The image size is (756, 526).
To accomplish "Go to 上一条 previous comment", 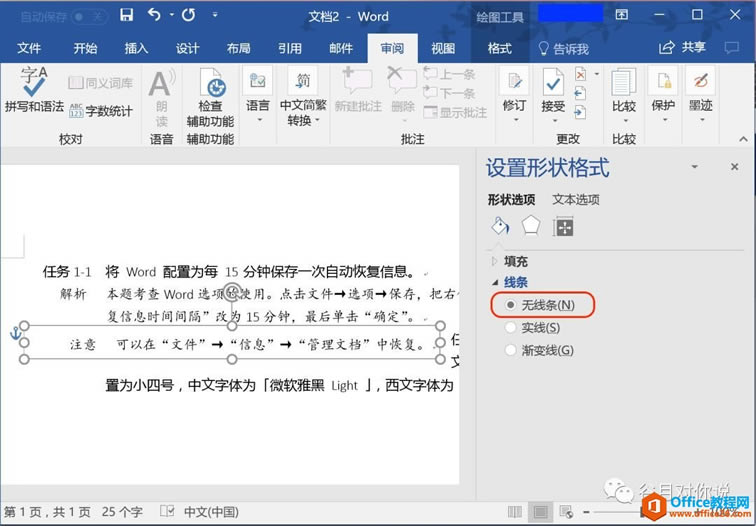I will pos(449,74).
